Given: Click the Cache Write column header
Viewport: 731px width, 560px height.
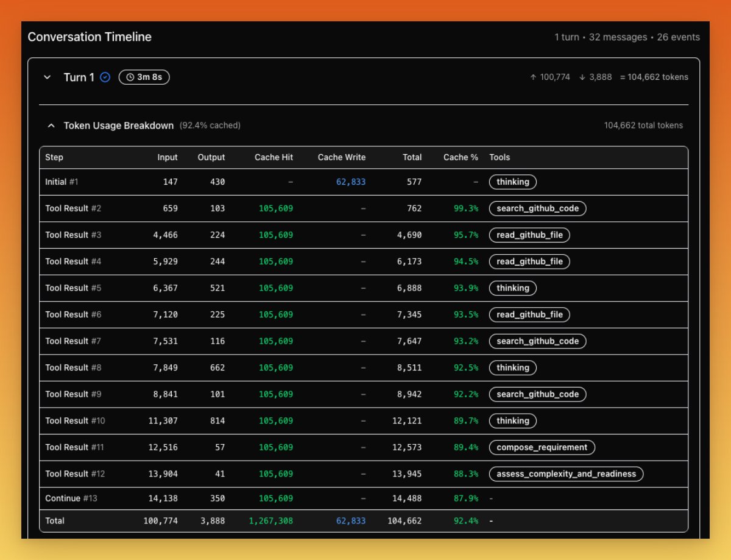Looking at the screenshot, I should (x=341, y=157).
